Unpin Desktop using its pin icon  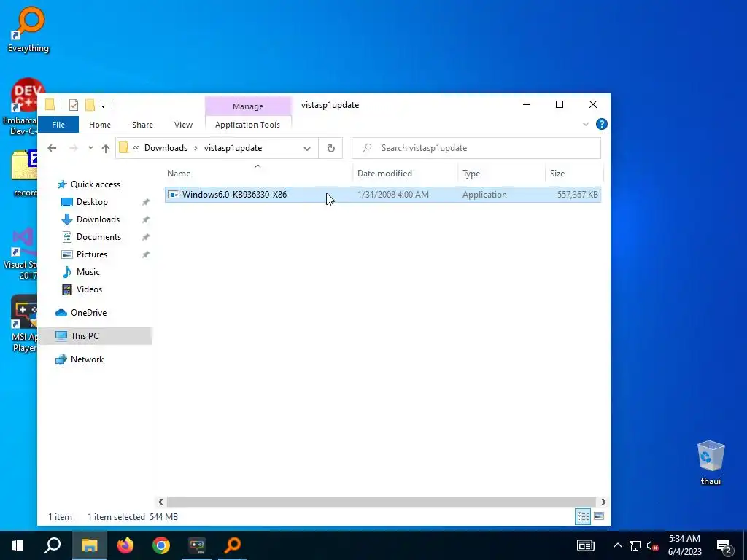click(x=146, y=203)
